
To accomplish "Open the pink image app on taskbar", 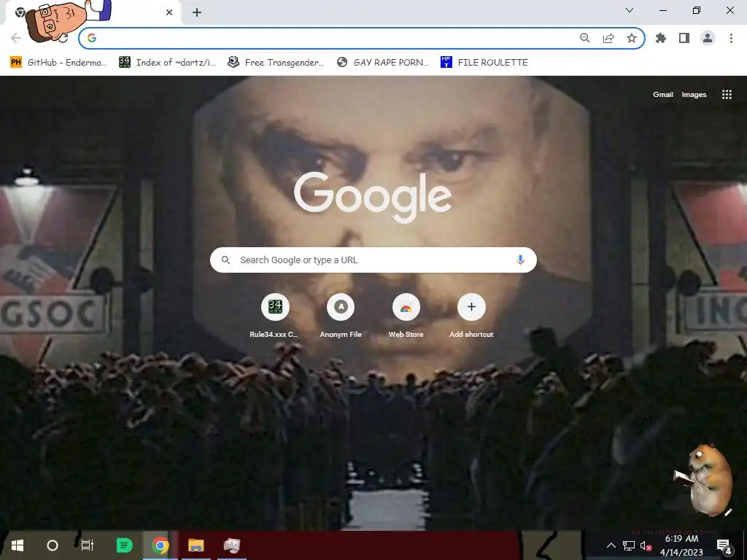I will (232, 545).
